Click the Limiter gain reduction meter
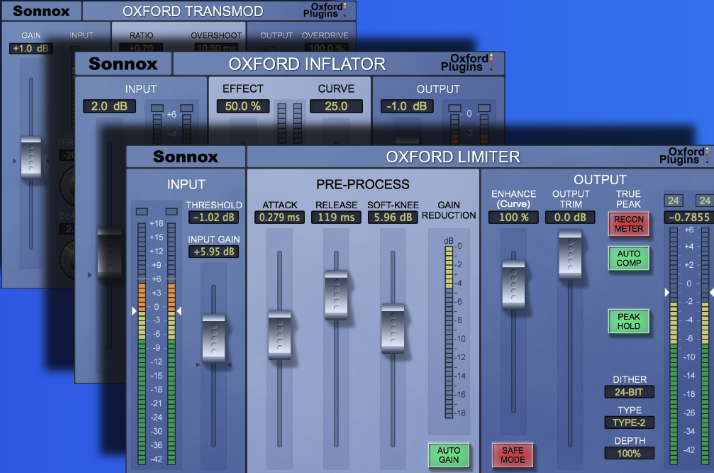714x473 pixels. 449,332
